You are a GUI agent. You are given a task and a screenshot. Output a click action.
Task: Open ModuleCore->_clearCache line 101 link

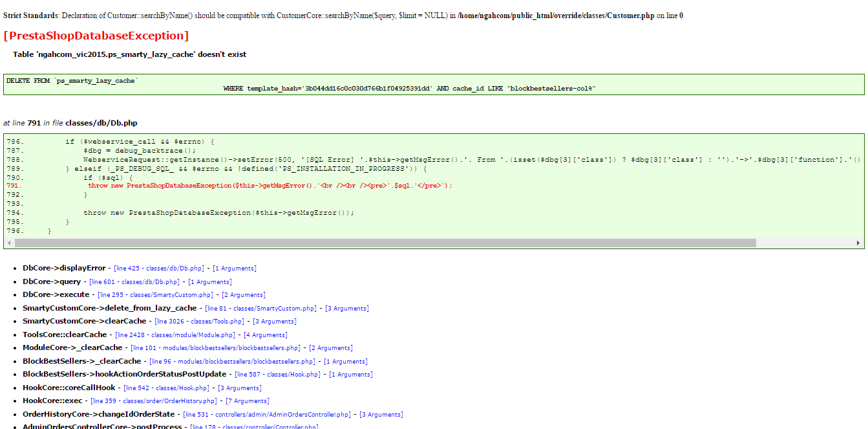point(216,347)
